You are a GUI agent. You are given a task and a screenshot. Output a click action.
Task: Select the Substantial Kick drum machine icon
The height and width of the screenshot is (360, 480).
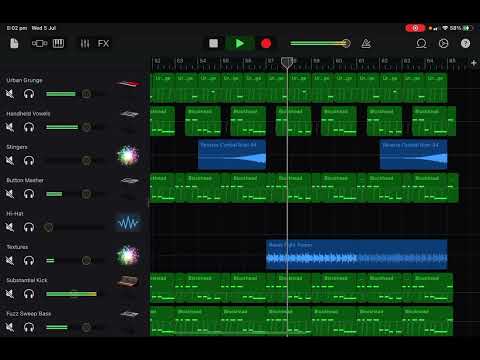pos(128,282)
